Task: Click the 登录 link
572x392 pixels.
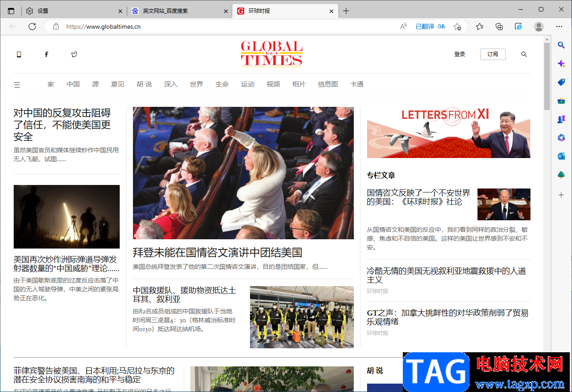Action: click(x=460, y=54)
